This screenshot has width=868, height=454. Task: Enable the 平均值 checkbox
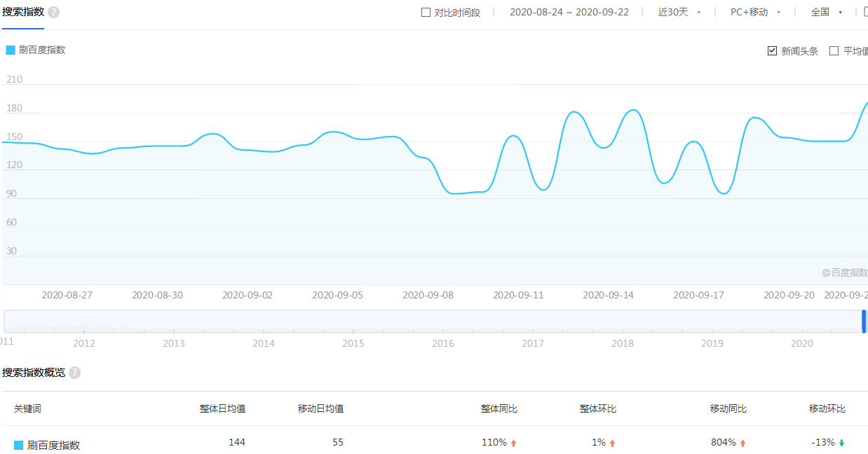(834, 51)
